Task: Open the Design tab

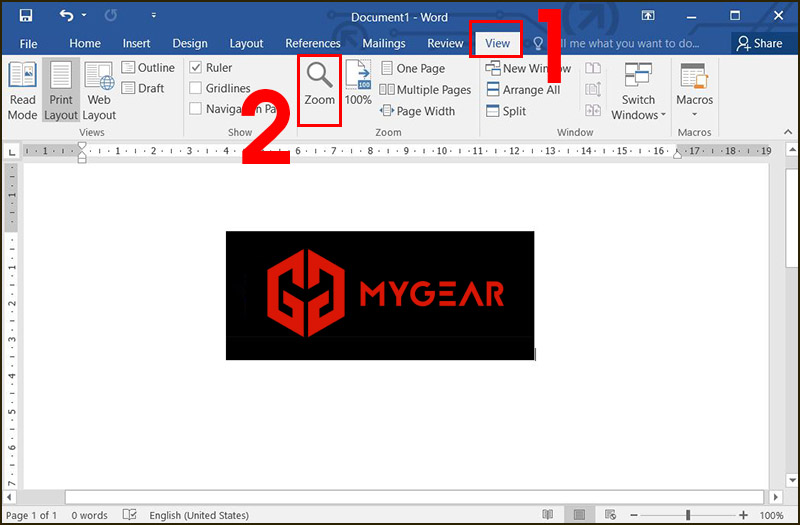Action: 190,43
